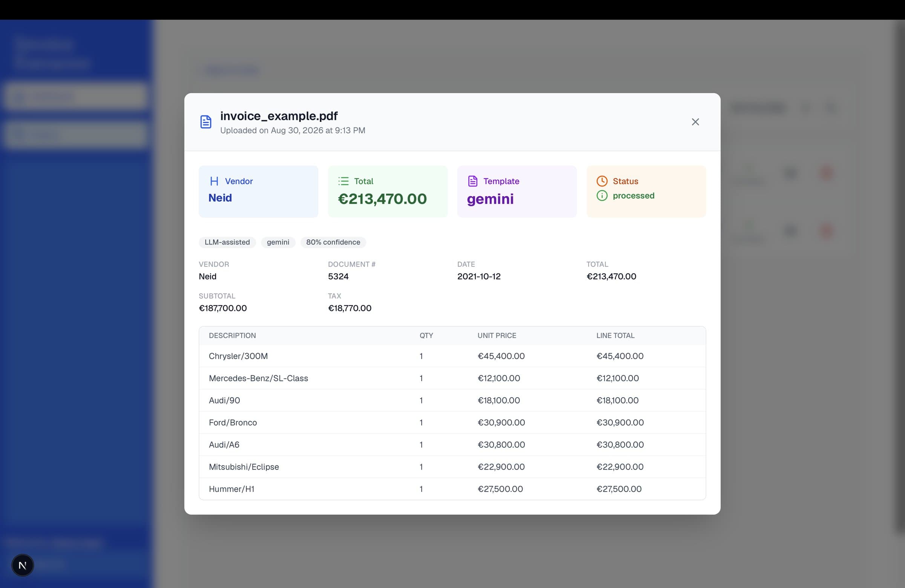Click the Ford/Bronco line total €30,900.00
The height and width of the screenshot is (588, 905).
click(620, 422)
